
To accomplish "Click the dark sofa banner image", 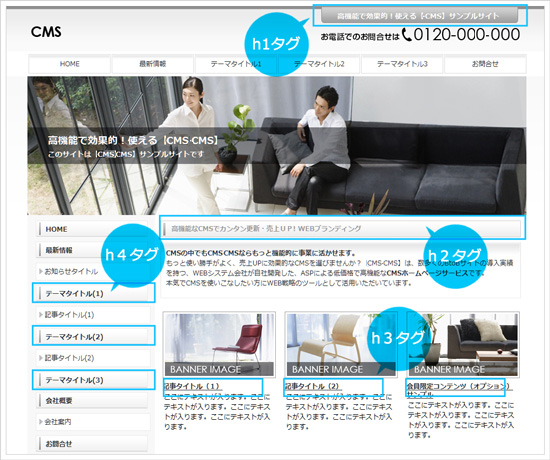I will [463, 345].
